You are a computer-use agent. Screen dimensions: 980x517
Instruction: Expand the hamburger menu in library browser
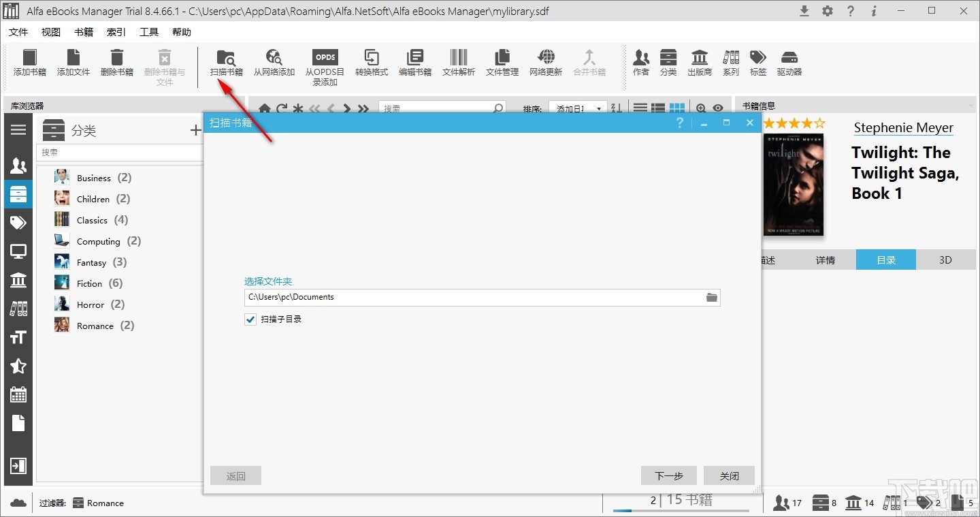point(18,129)
